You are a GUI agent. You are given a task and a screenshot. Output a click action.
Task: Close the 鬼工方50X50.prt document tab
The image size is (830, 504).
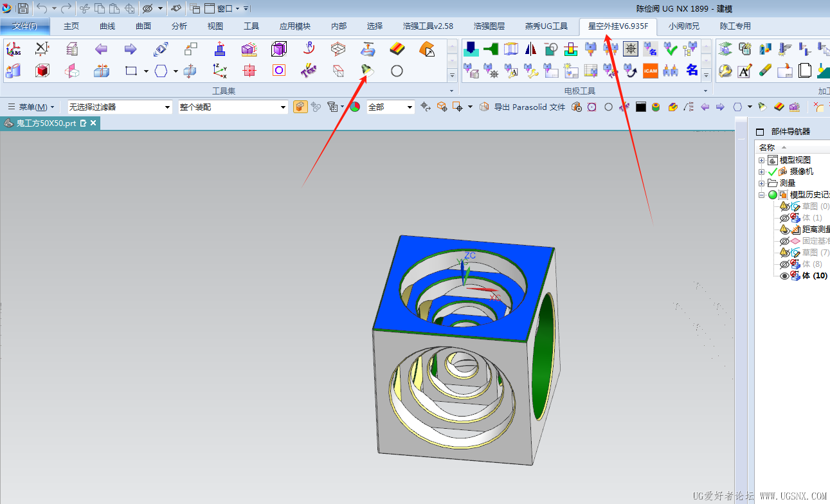pos(93,123)
